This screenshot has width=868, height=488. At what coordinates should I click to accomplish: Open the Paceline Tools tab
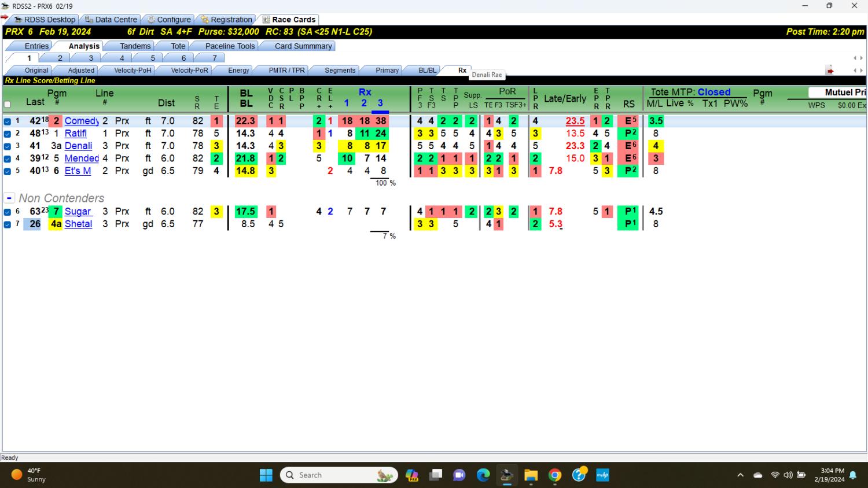coord(230,46)
